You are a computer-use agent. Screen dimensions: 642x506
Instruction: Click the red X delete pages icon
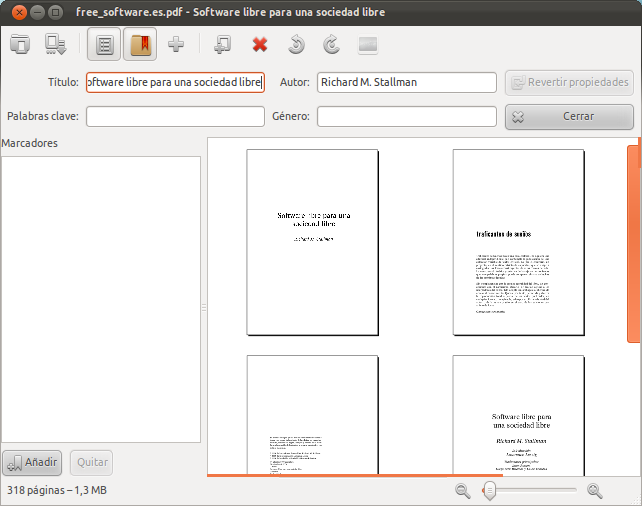click(x=260, y=45)
